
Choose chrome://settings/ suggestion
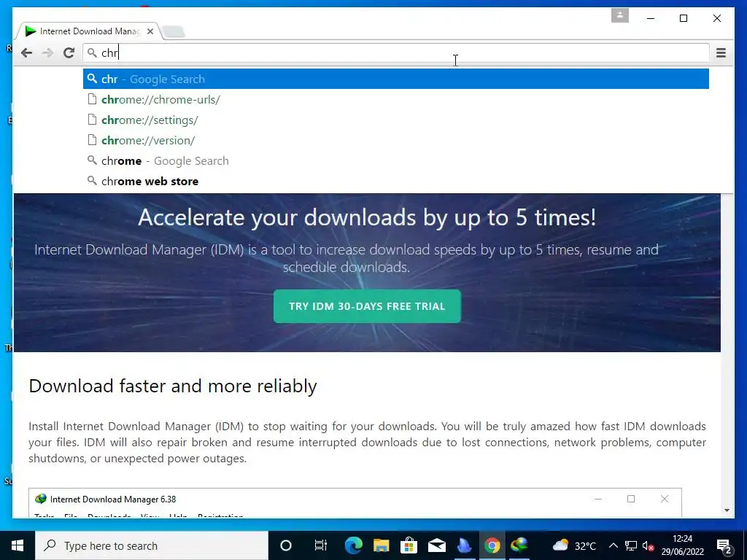[x=396, y=120]
